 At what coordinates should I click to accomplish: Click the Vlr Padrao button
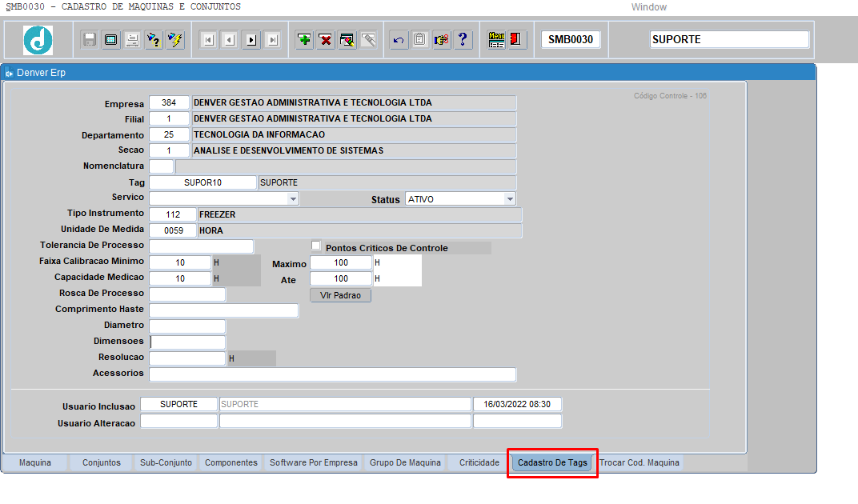pyautogui.click(x=340, y=295)
